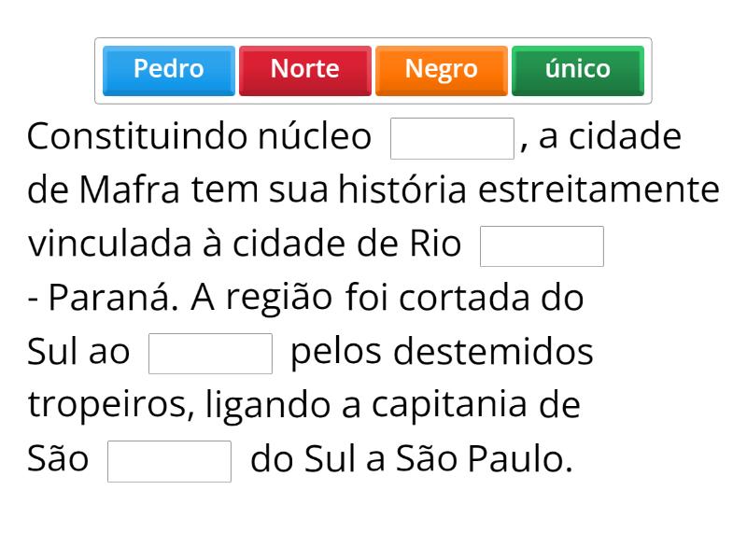Click the blank following "cidade de Rio"
Image resolution: width=747 pixels, height=560 pixels.
click(542, 246)
